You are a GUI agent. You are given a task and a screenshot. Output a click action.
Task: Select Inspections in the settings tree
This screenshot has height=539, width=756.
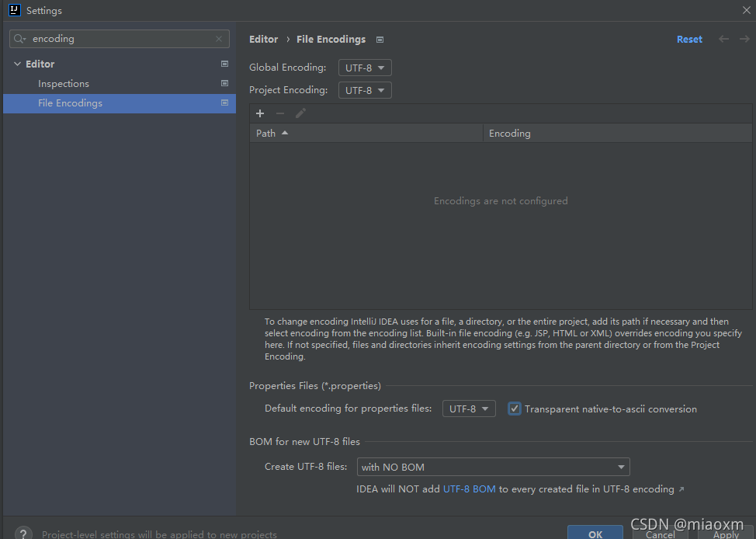(x=64, y=83)
